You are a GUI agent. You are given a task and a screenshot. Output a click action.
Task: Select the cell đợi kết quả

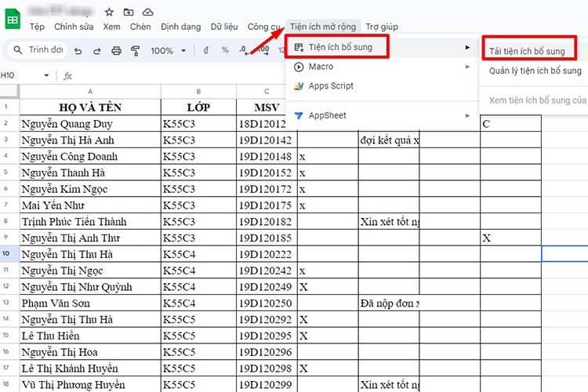pyautogui.click(x=389, y=140)
